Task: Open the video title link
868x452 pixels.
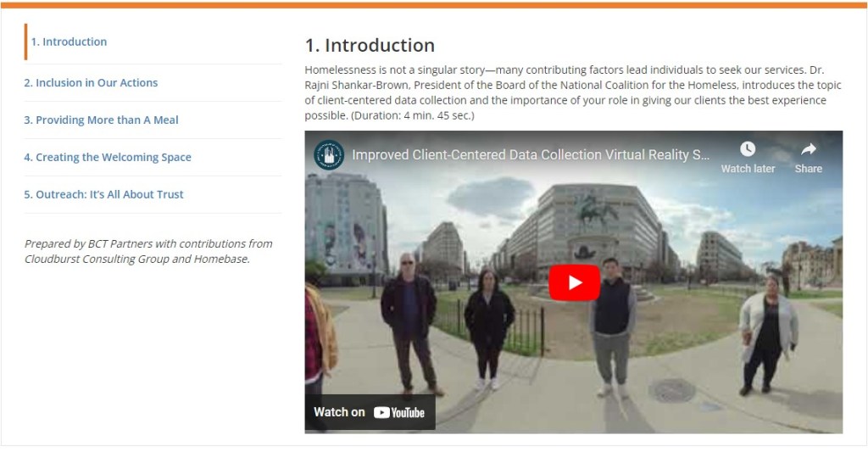Action: click(x=531, y=155)
